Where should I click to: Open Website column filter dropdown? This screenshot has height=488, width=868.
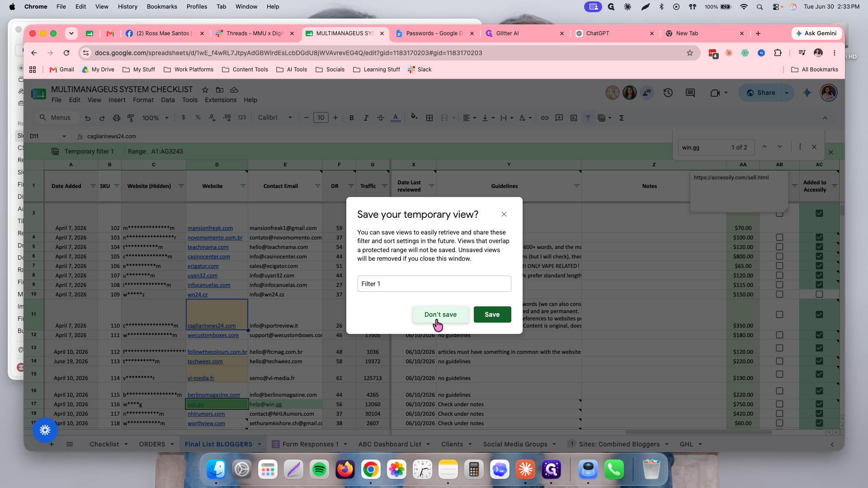pyautogui.click(x=243, y=186)
